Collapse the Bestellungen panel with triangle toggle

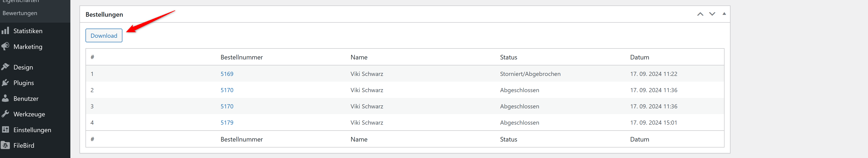click(x=724, y=14)
